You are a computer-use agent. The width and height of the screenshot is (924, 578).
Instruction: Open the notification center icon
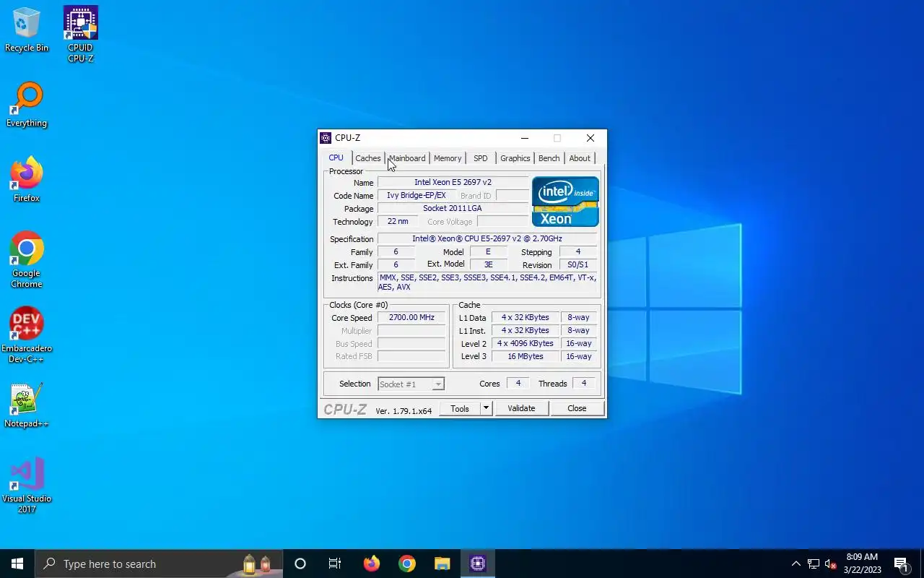902,564
